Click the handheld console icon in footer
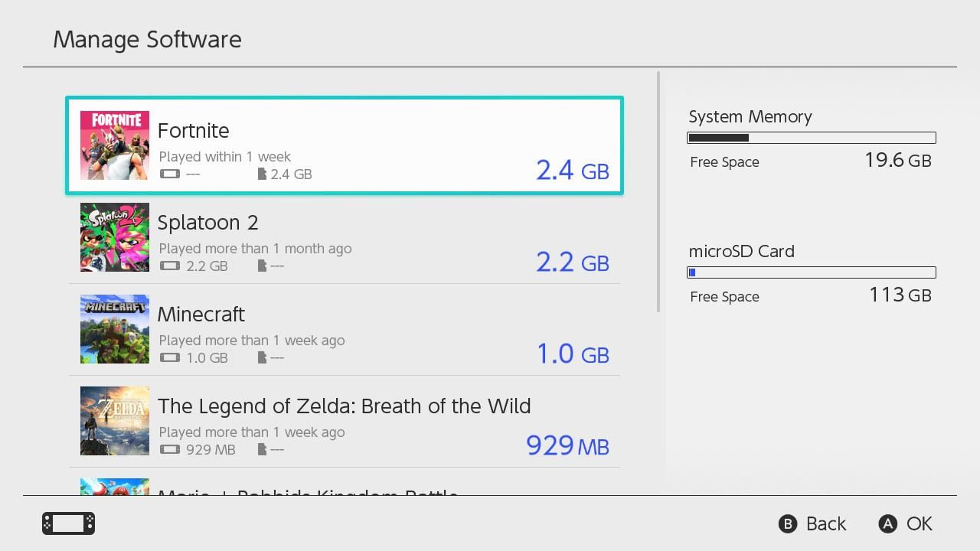Viewport: 980px width, 551px height. pos(68,523)
